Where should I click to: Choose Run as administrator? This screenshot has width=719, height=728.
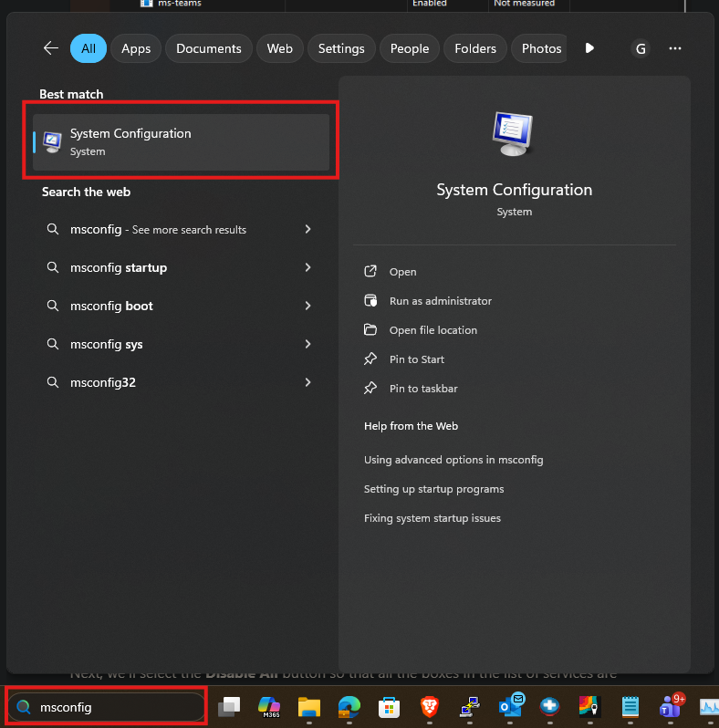(441, 301)
